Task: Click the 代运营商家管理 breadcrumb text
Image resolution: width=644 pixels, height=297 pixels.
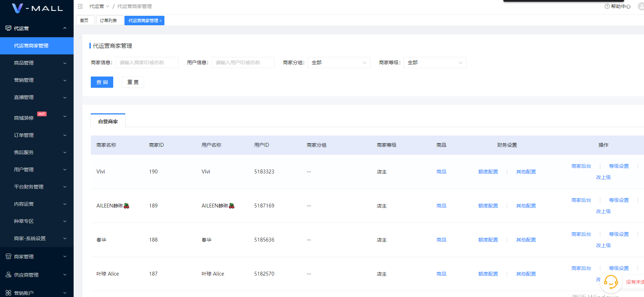Action: click(x=135, y=6)
